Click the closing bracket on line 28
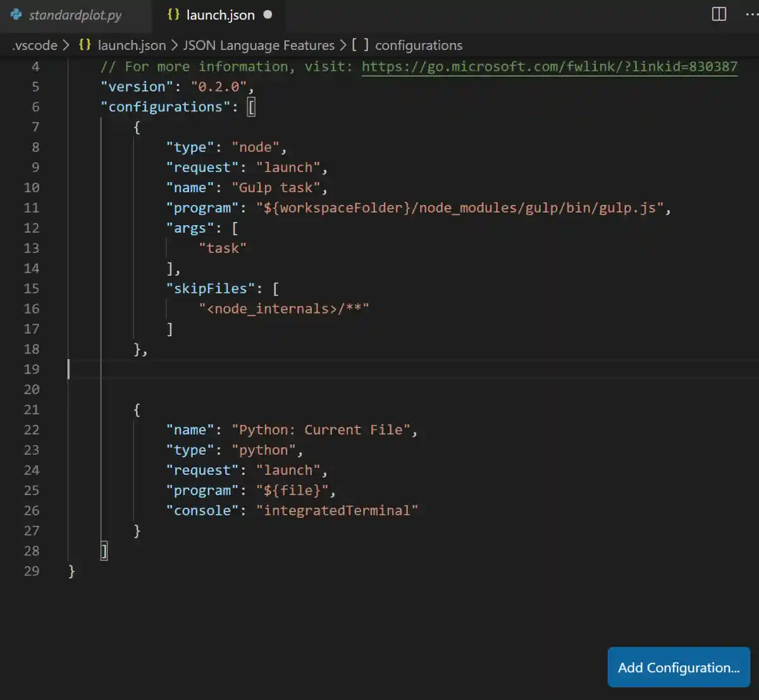This screenshot has width=759, height=700. click(104, 551)
